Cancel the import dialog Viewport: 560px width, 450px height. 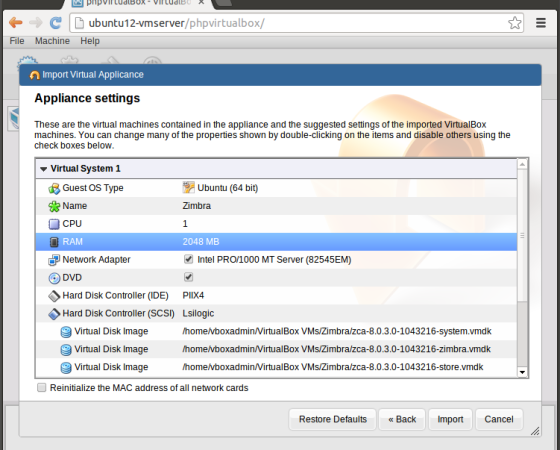(499, 419)
